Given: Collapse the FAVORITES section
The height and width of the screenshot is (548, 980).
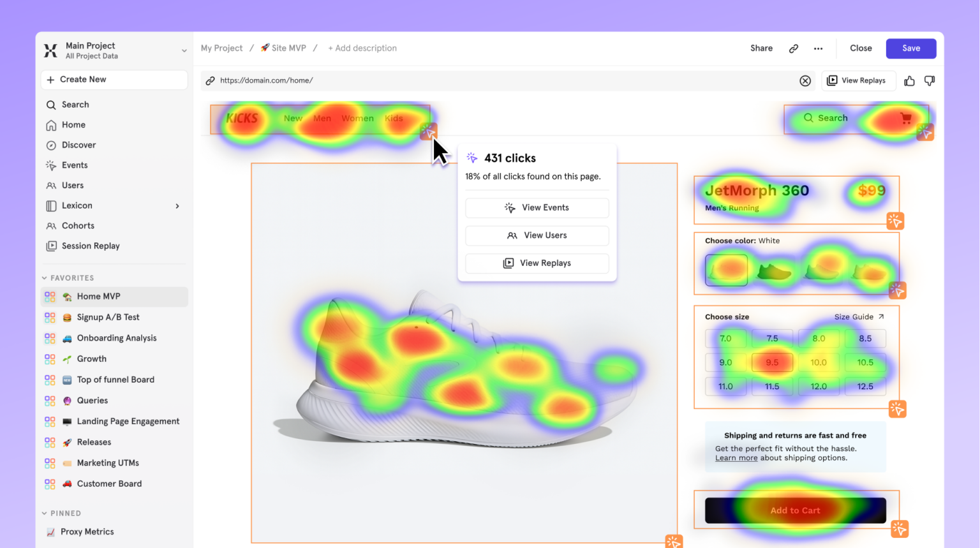Looking at the screenshot, I should click(43, 278).
